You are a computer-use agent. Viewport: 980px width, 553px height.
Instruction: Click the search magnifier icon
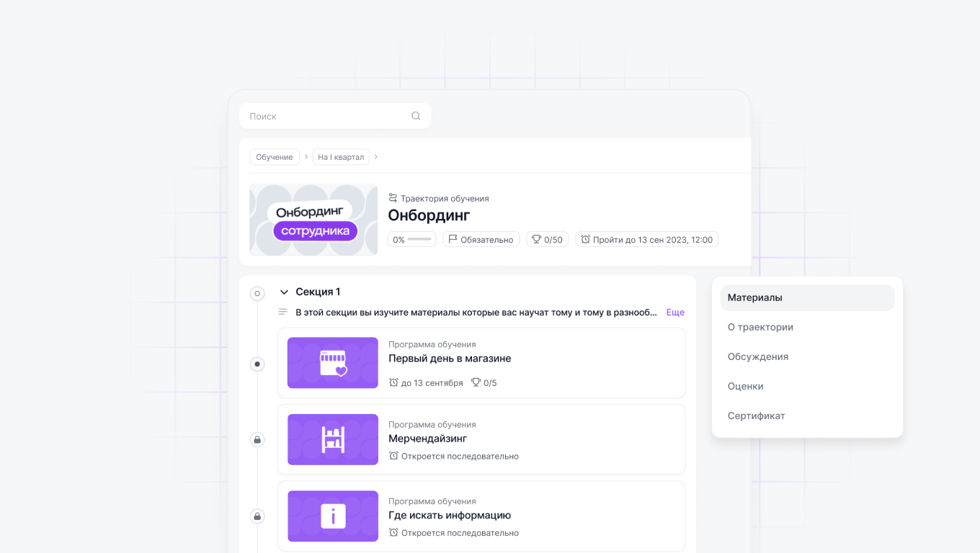(416, 116)
